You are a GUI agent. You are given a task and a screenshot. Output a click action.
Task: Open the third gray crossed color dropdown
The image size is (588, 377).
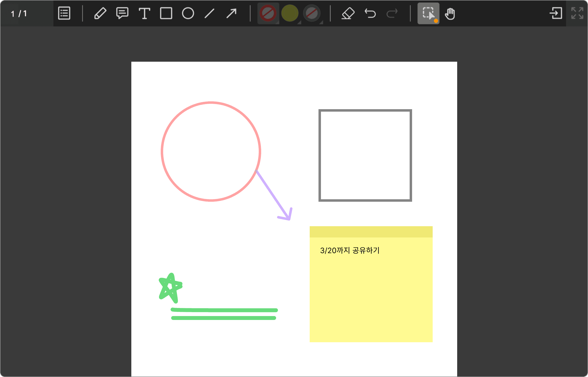[x=312, y=13]
